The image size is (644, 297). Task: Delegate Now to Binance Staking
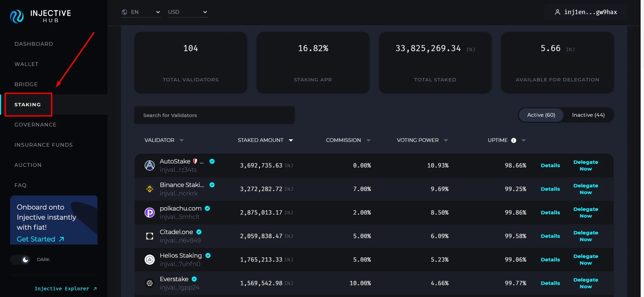(585, 189)
